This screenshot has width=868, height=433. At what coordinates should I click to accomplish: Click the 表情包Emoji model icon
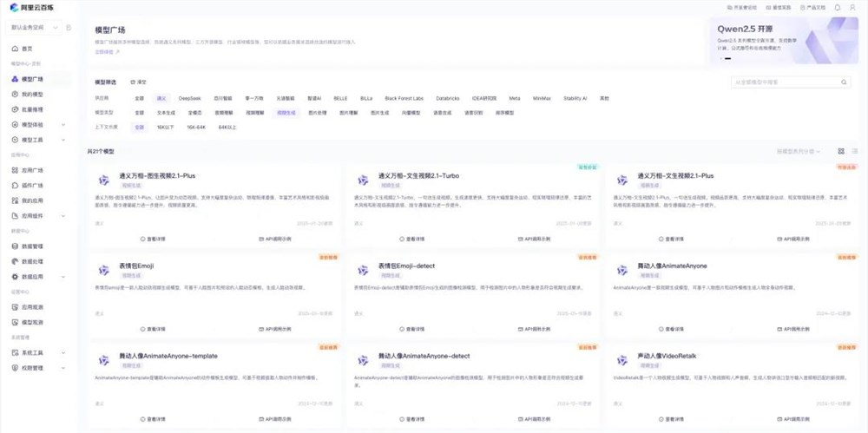[x=104, y=270]
